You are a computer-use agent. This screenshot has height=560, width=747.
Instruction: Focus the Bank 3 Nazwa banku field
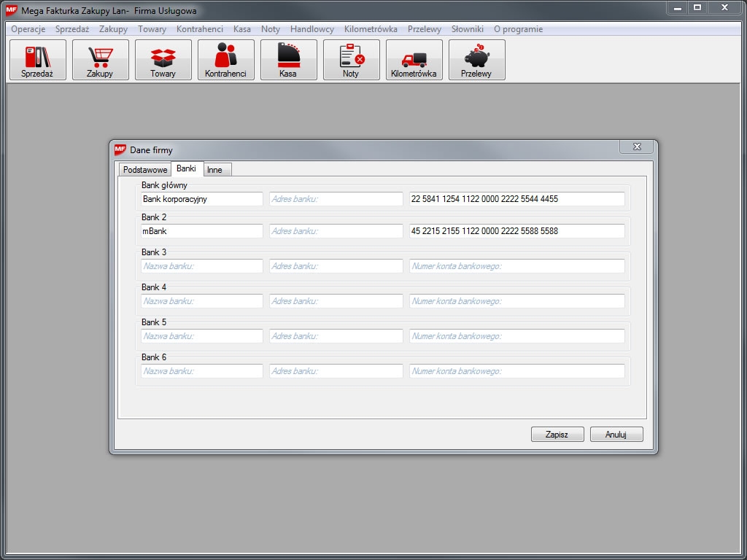(202, 266)
